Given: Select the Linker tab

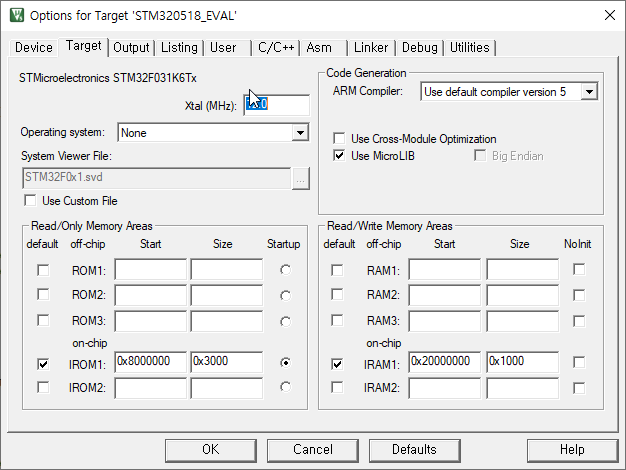Looking at the screenshot, I should [371, 48].
